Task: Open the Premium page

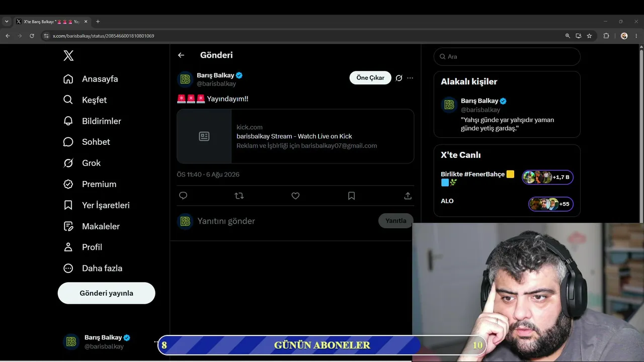Action: pyautogui.click(x=90, y=184)
